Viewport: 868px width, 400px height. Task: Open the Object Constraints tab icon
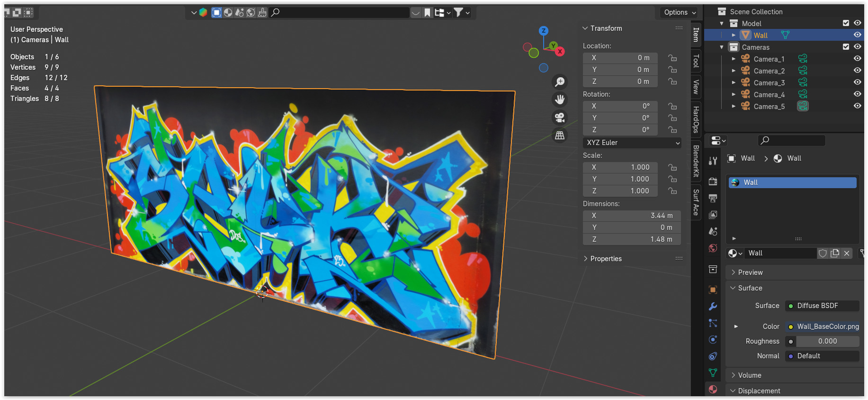tap(713, 356)
